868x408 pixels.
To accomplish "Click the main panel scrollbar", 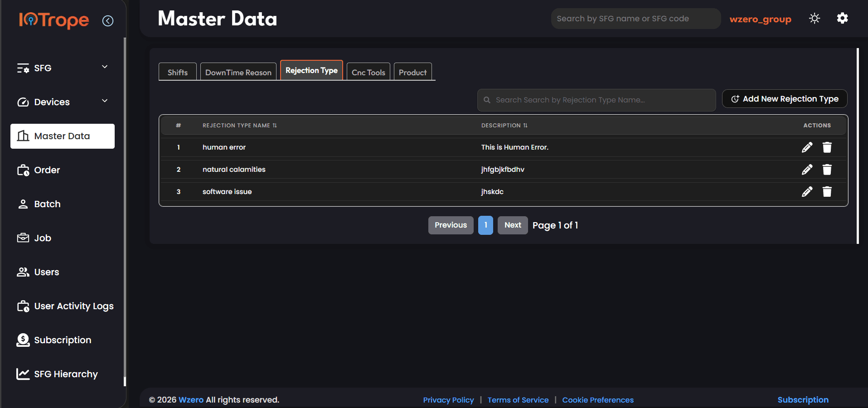I will 858,146.
